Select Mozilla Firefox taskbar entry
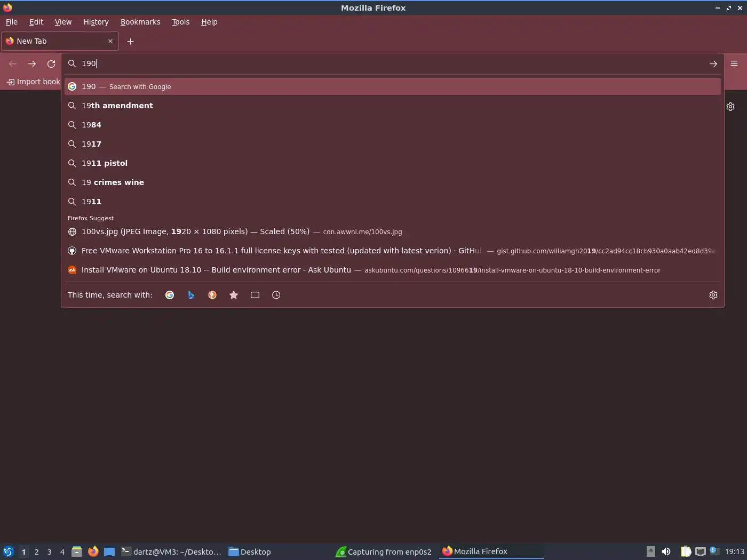This screenshot has width=747, height=560. click(491, 551)
